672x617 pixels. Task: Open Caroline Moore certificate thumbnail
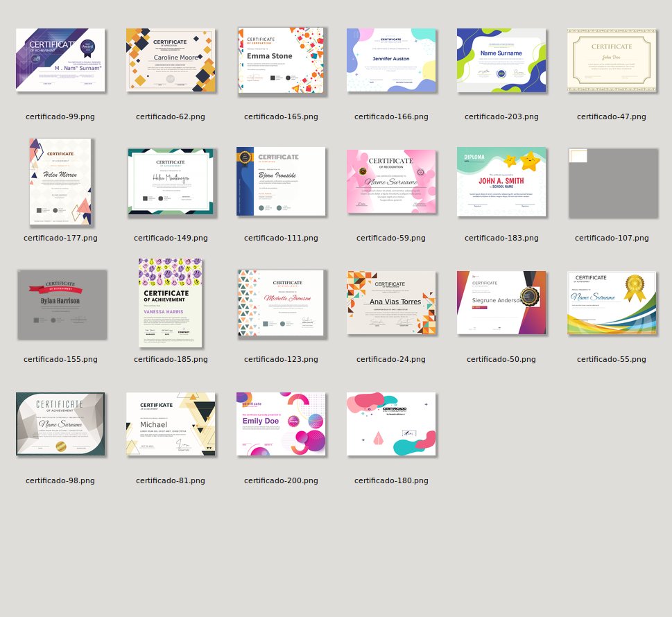point(171,60)
